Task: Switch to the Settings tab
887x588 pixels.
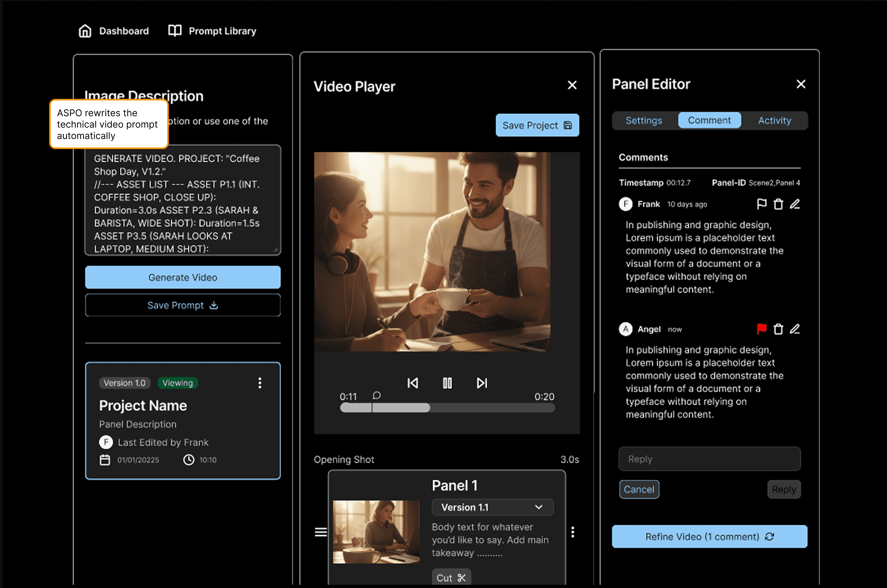Action: coord(644,120)
